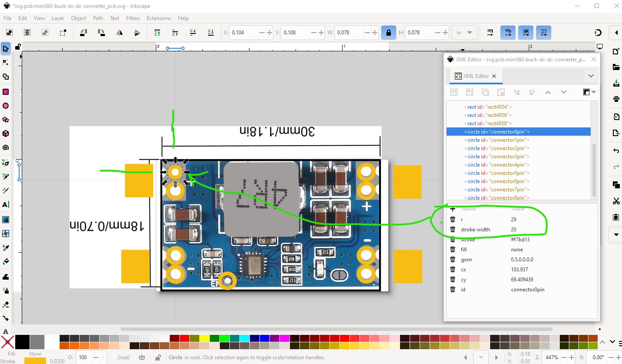Click delete node icon in XML Editor

[x=501, y=92]
